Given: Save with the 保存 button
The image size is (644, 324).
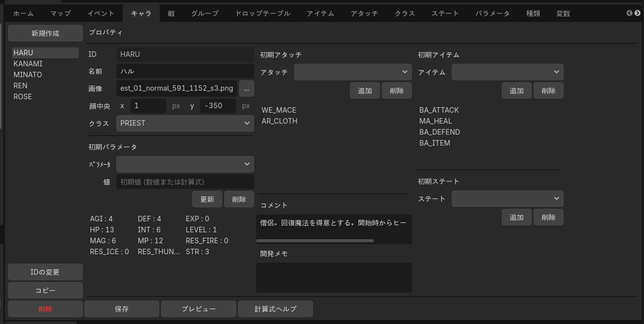Looking at the screenshot, I should click(x=122, y=309).
